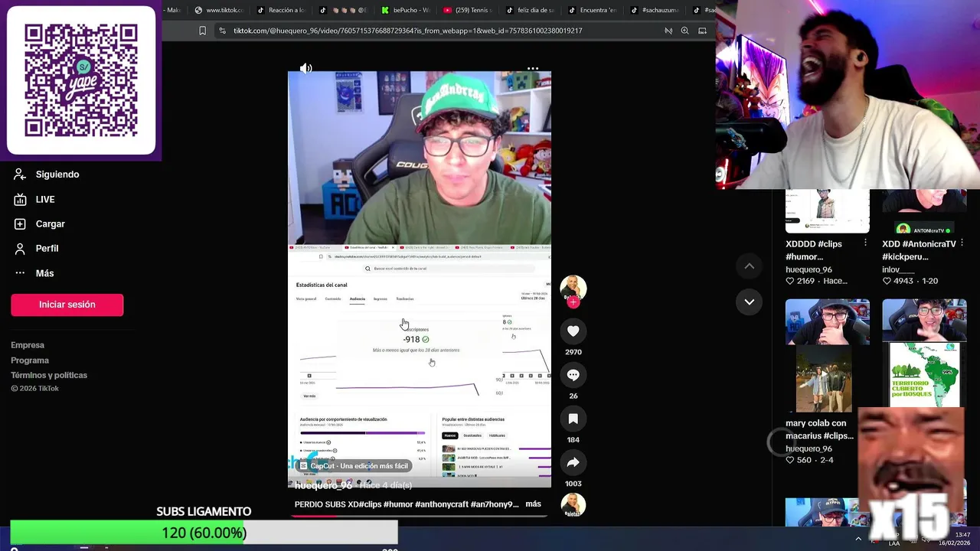Bookmark this page in the address bar
Image resolution: width=980 pixels, height=551 pixels.
[202, 31]
